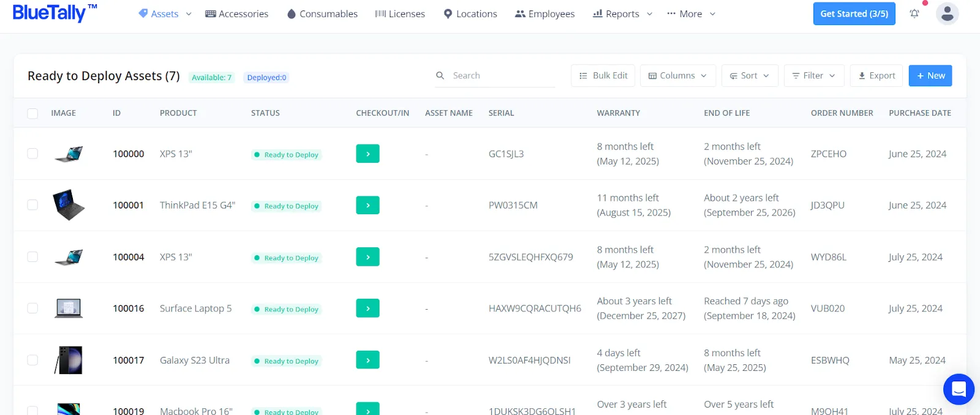Image resolution: width=980 pixels, height=415 pixels.
Task: Create a new asset with New button
Action: click(930, 75)
